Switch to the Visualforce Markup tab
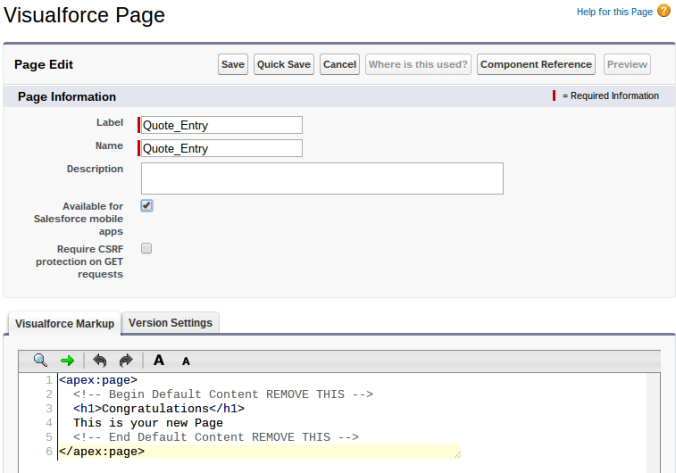 pyautogui.click(x=65, y=323)
